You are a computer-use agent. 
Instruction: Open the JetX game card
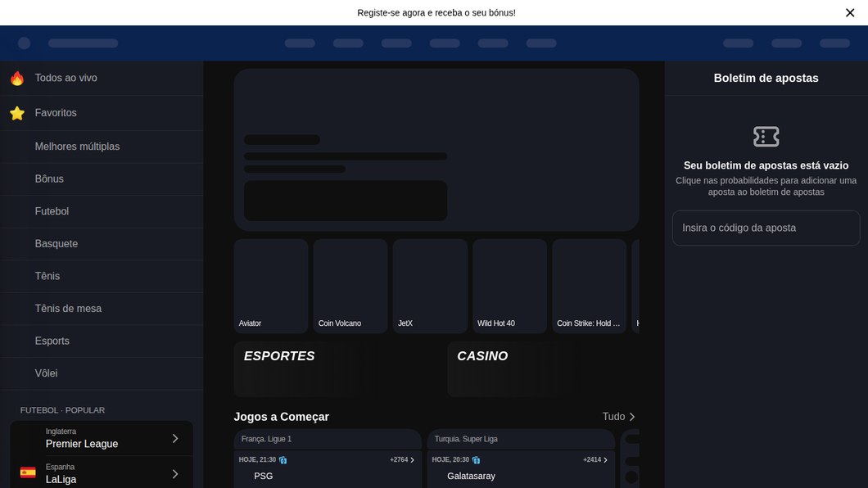(430, 286)
